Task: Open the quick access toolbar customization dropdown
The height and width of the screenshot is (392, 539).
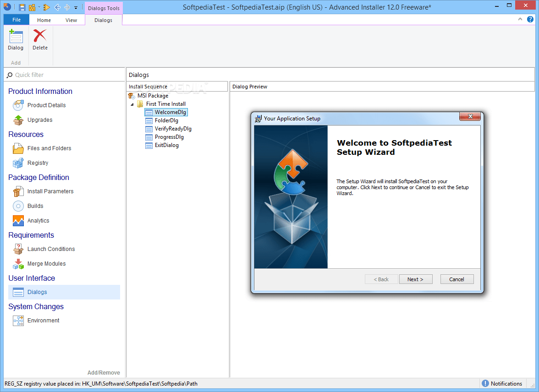Action: coord(76,7)
